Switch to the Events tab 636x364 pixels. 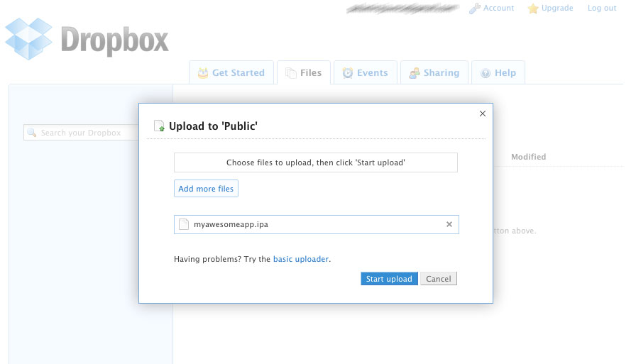[365, 72]
